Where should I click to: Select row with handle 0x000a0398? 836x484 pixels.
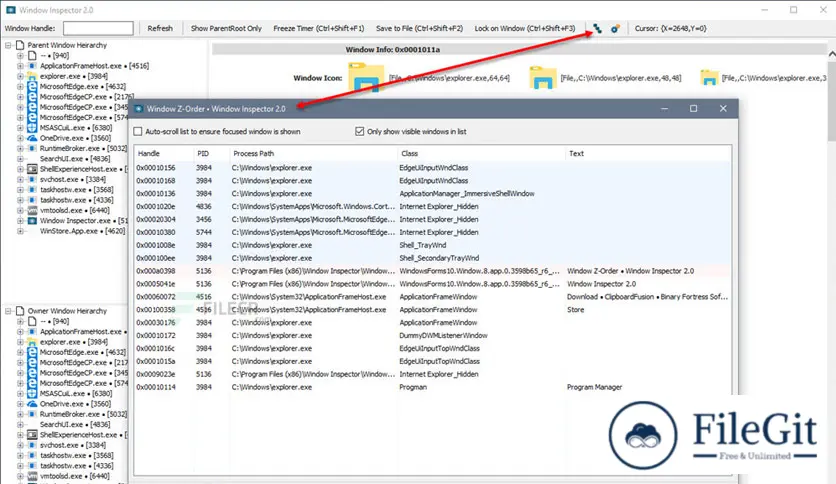click(432, 271)
